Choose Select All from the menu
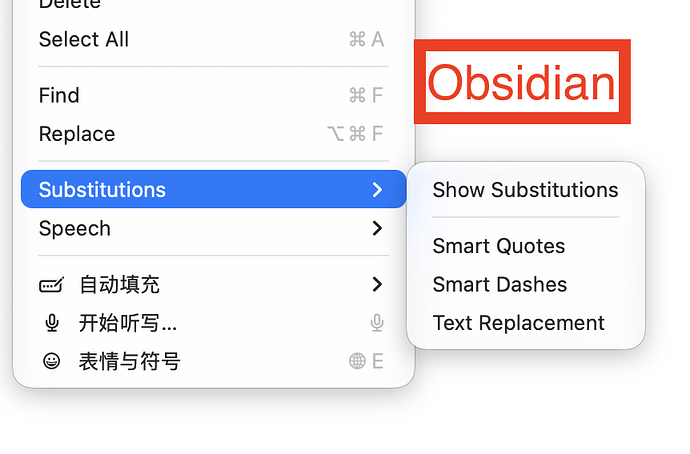Viewport: 690px width, 454px height. click(213, 39)
